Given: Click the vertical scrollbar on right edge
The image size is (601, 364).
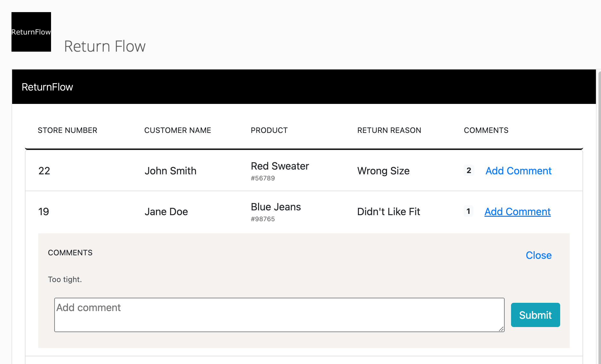Looking at the screenshot, I should (599, 217).
